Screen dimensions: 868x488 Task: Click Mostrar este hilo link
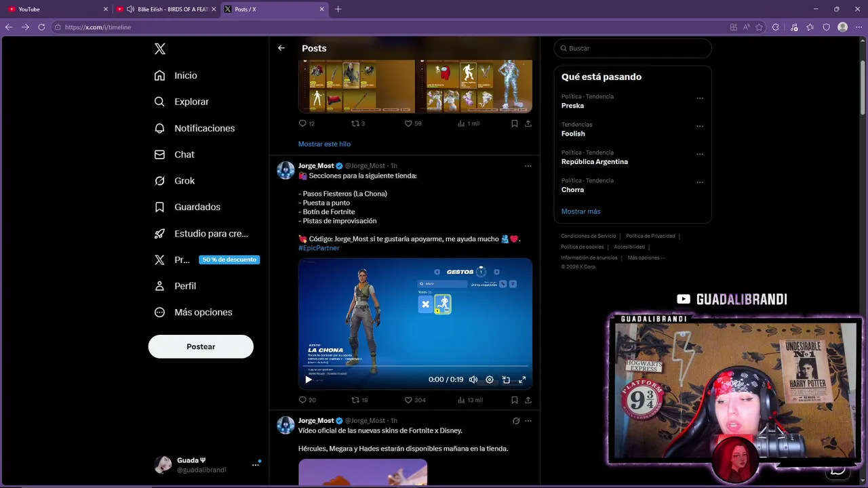pos(324,144)
